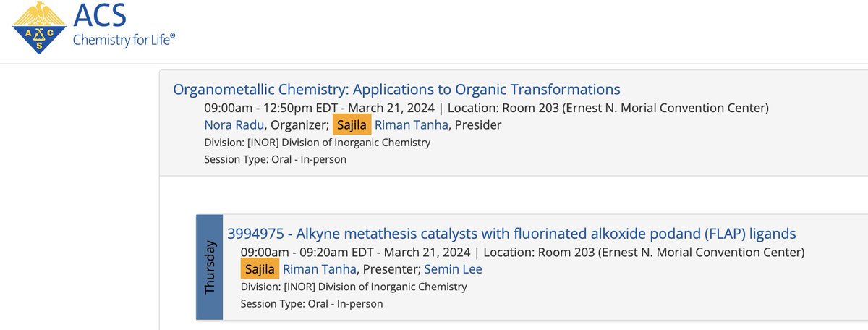Open Nora Radu's organizer profile link
The width and height of the screenshot is (868, 330).
[x=234, y=124]
